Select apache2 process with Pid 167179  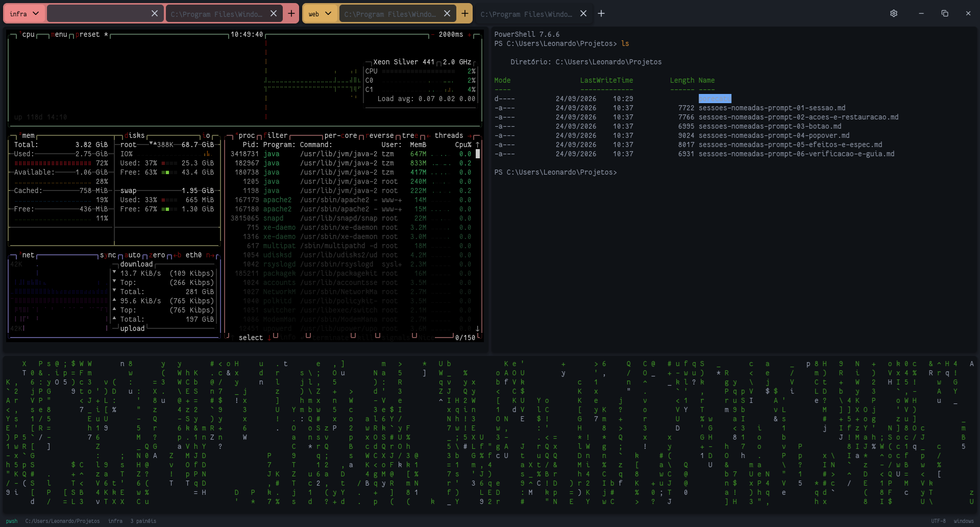351,200
